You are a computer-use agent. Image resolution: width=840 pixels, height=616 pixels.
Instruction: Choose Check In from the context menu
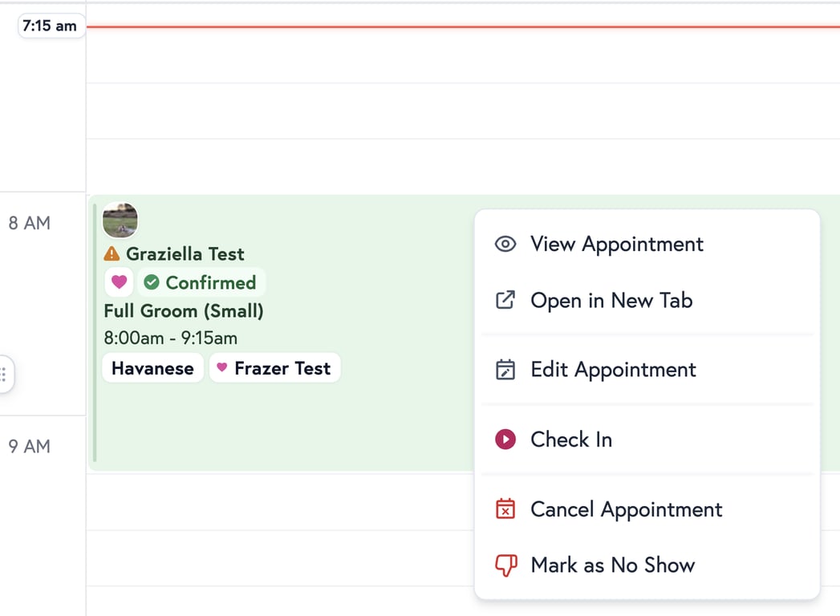[571, 440]
